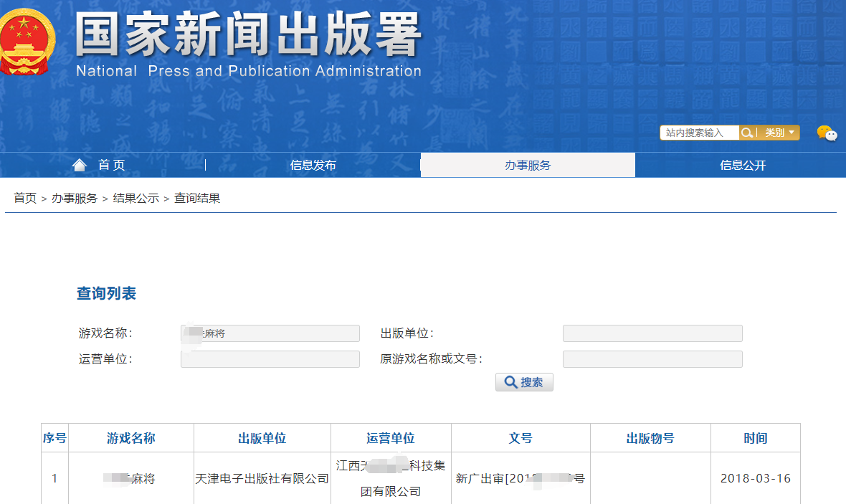The image size is (846, 504).
Task: Open the 类别 category dropdown
Action: (780, 133)
